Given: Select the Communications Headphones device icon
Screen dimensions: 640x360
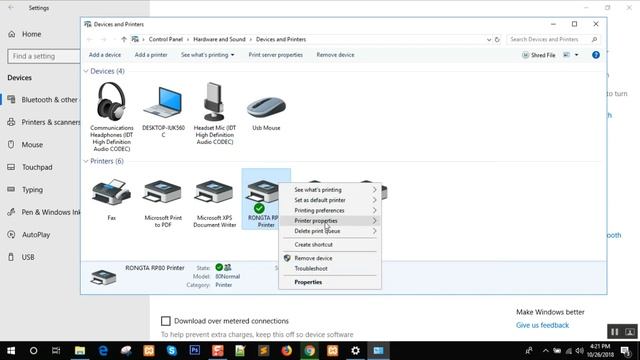Looking at the screenshot, I should pyautogui.click(x=111, y=101).
